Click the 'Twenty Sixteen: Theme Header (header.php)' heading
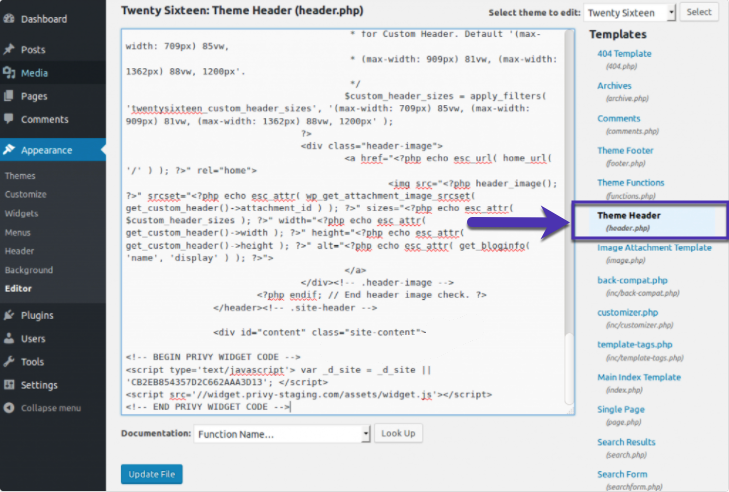This screenshot has width=729, height=492. [242, 10]
